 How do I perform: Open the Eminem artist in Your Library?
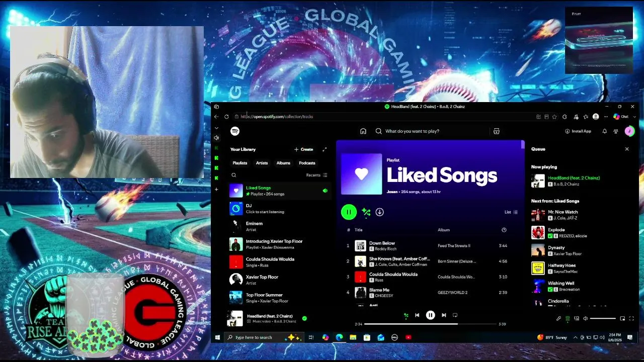279,226
